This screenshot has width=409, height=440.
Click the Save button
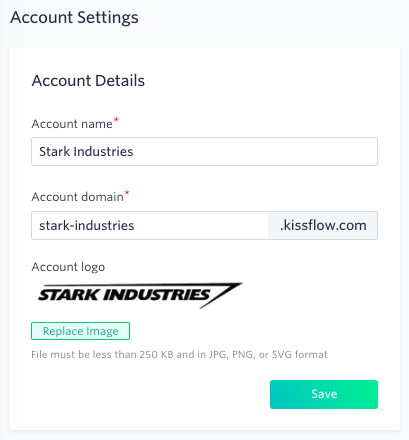pyautogui.click(x=324, y=394)
